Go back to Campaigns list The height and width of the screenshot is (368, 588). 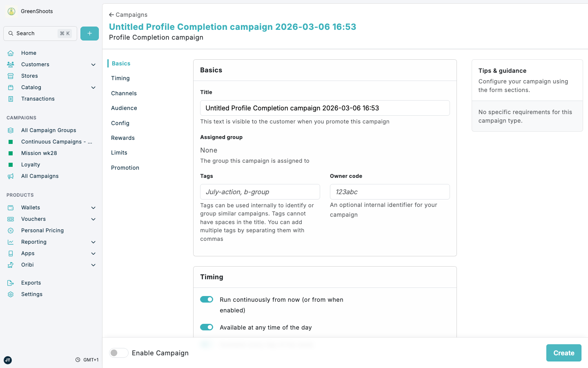(128, 15)
